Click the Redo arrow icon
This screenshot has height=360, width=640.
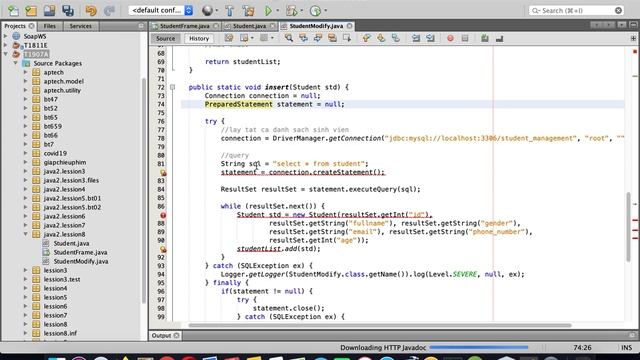[x=109, y=10]
